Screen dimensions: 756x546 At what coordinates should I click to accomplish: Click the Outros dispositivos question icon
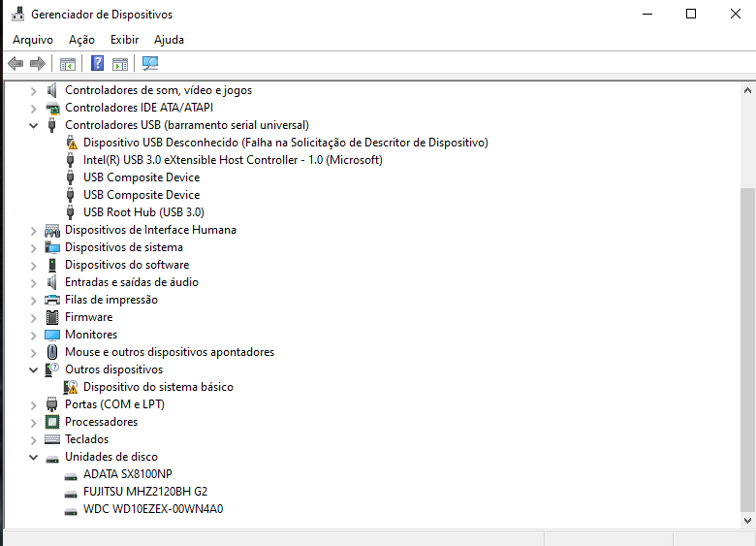pos(51,369)
